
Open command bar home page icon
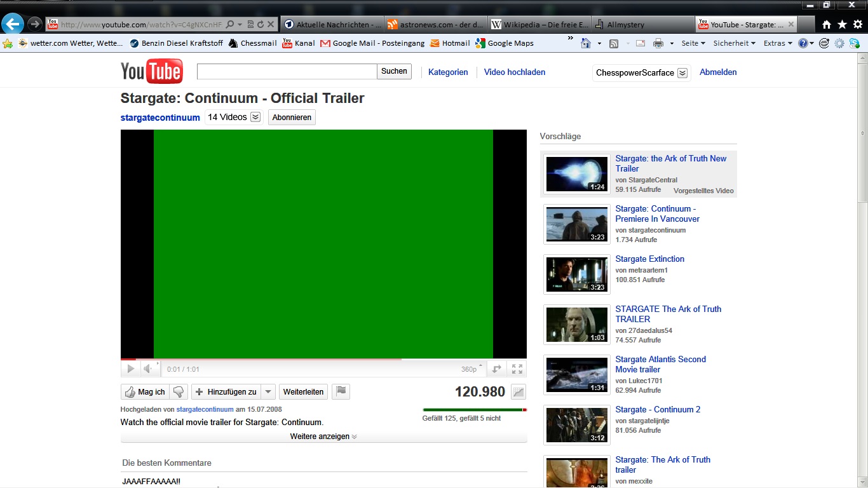point(587,43)
